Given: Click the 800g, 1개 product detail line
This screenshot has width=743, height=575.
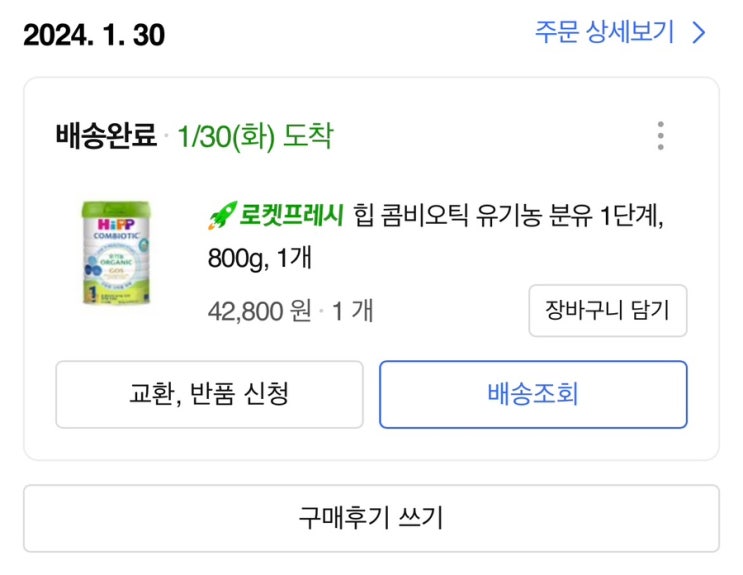Looking at the screenshot, I should 260,258.
